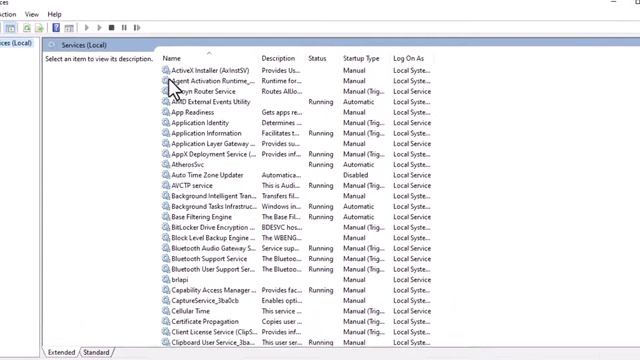Click the Running status of AVCTP service
This screenshot has height=360, width=640.
coord(321,185)
